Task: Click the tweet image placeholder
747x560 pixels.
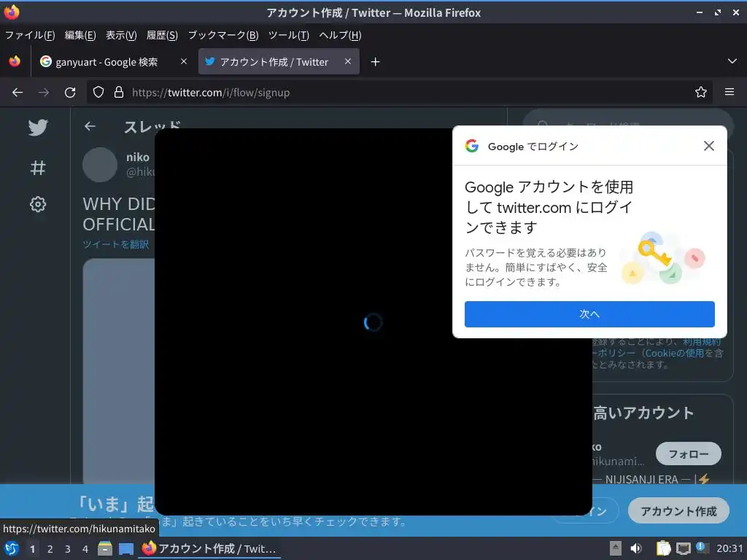Action: coord(119,371)
